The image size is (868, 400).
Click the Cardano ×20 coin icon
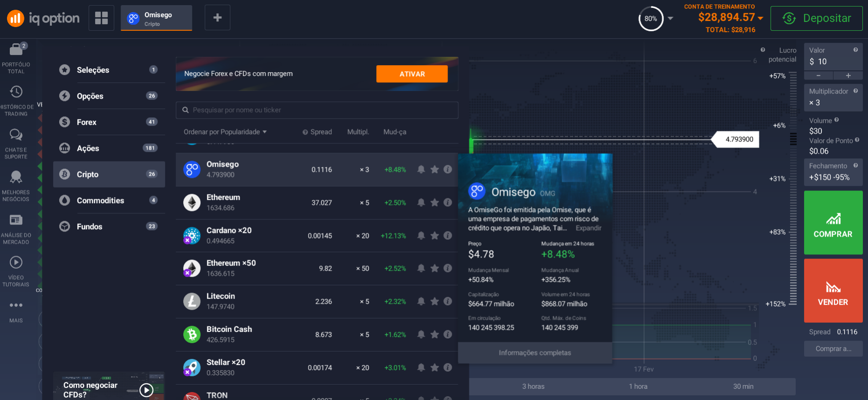click(192, 236)
